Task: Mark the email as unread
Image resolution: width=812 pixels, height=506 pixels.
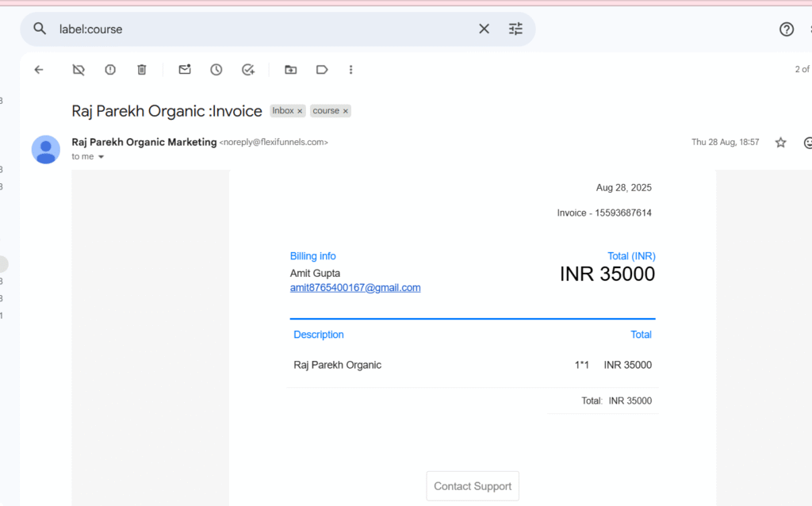Action: 185,70
